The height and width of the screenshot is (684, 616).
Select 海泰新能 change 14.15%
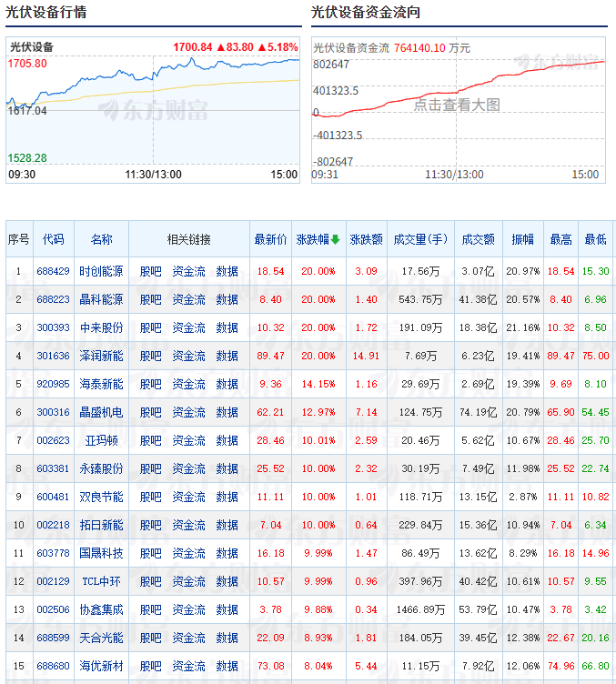click(318, 384)
